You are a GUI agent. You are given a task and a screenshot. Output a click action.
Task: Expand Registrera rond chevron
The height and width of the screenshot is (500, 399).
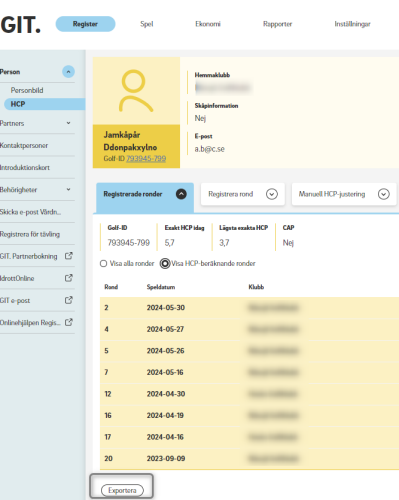tap(272, 194)
